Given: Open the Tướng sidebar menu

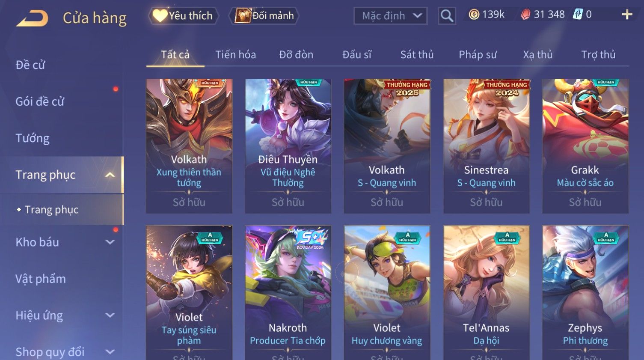Looking at the screenshot, I should point(33,138).
